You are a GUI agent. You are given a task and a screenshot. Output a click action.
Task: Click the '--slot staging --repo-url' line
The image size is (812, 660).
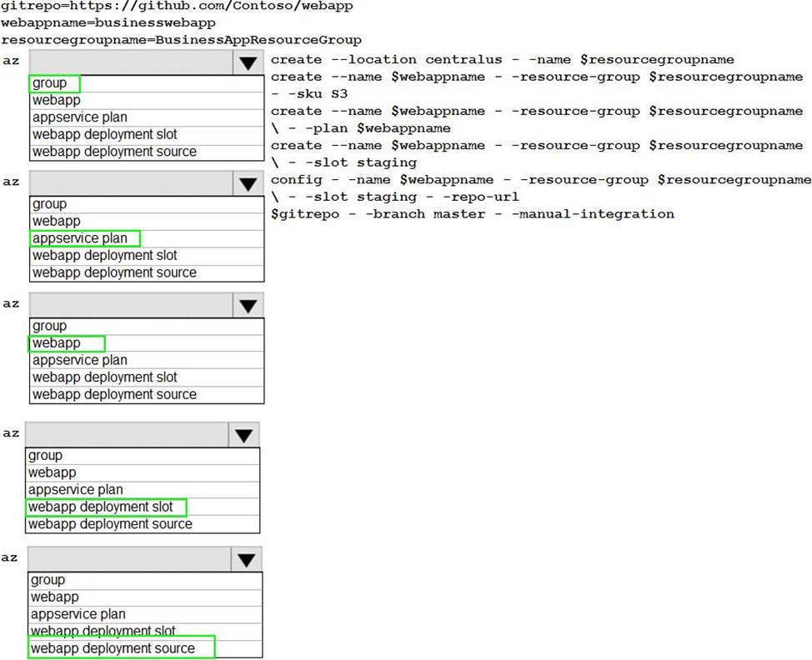tap(394, 197)
